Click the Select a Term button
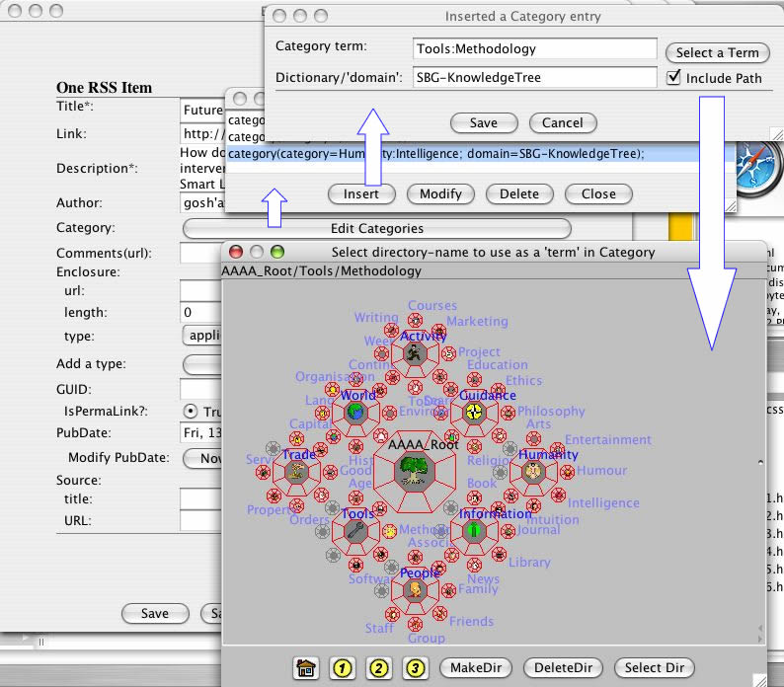 717,52
